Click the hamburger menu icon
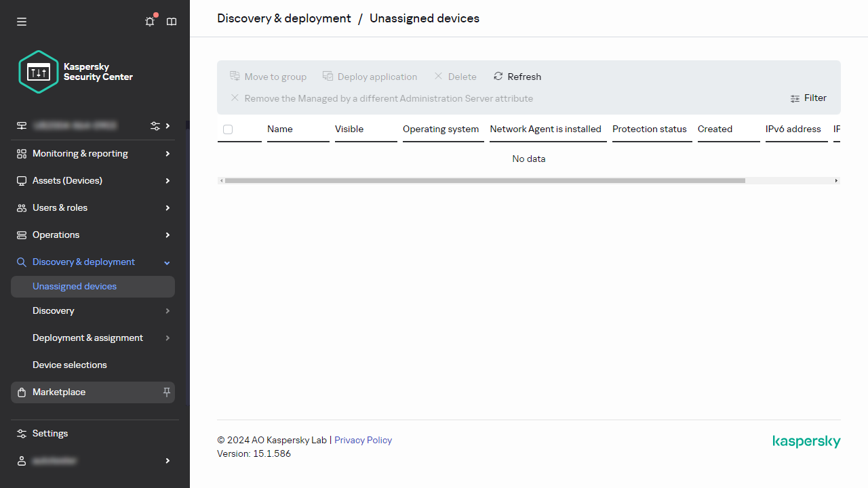This screenshot has height=488, width=868. [x=22, y=22]
